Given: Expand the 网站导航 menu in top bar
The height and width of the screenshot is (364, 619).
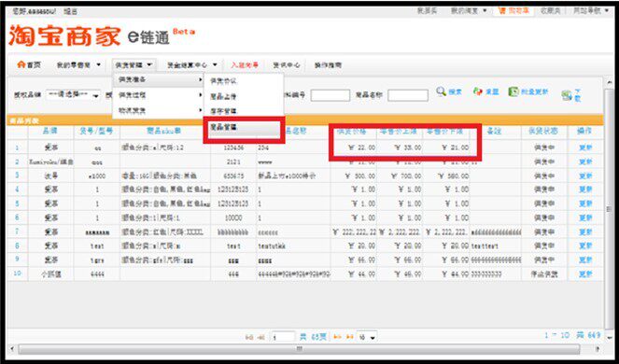Looking at the screenshot, I should [591, 10].
